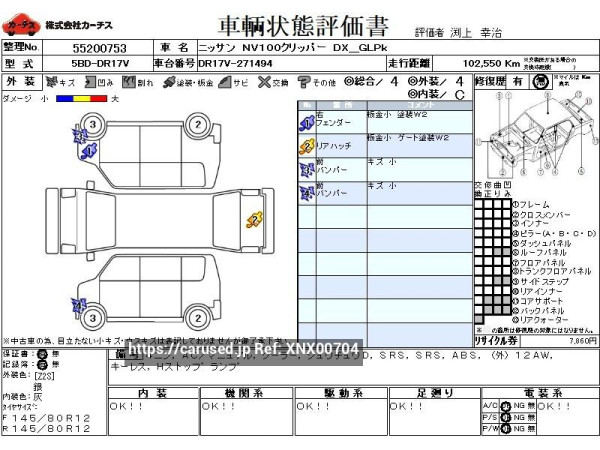Toggle the P/S status indicator
Screen dimensions: 600x450
pyautogui.click(x=506, y=418)
